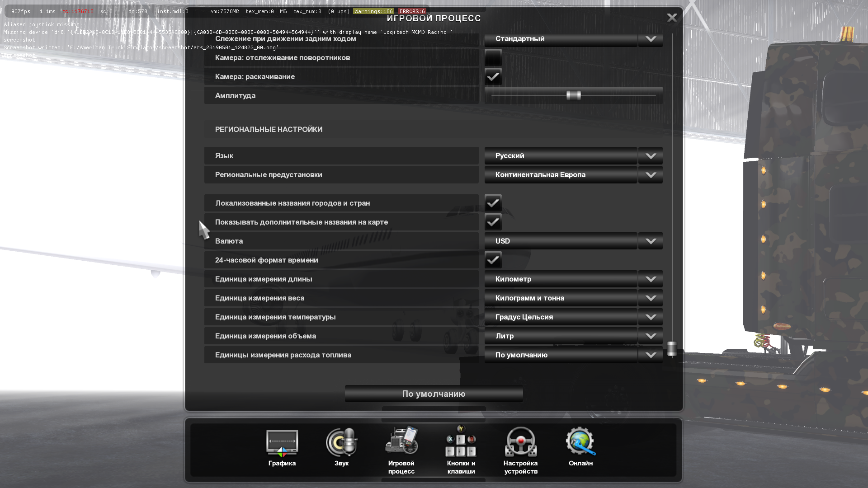Image resolution: width=868 pixels, height=488 pixels.
Task: Expand the Язык dropdown arrow
Action: pos(651,156)
